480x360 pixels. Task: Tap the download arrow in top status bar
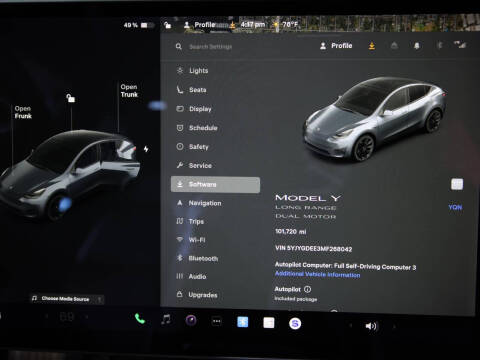click(232, 25)
